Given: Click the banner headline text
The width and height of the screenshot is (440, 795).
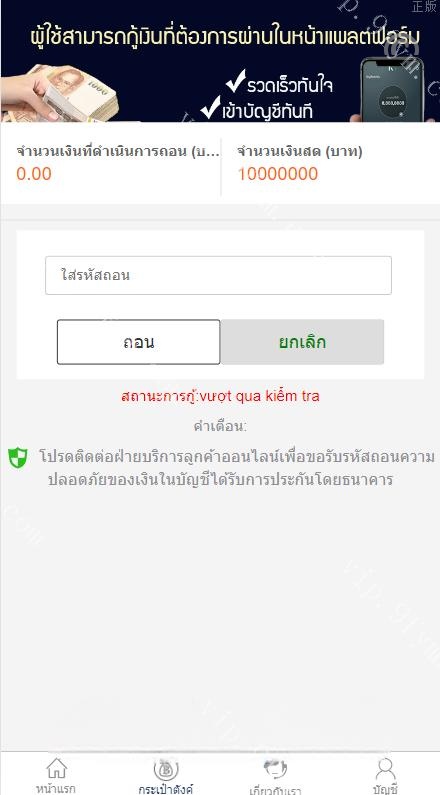Looking at the screenshot, I should coord(225,36).
